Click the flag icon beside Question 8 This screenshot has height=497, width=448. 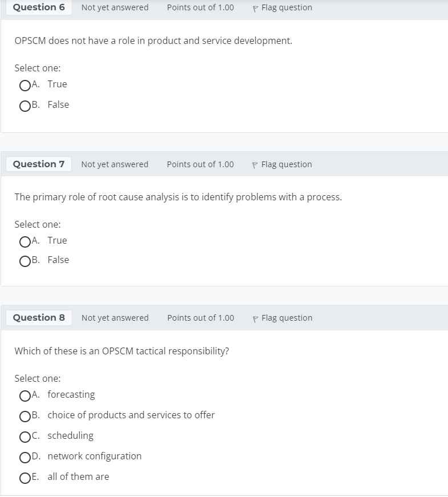tap(256, 318)
